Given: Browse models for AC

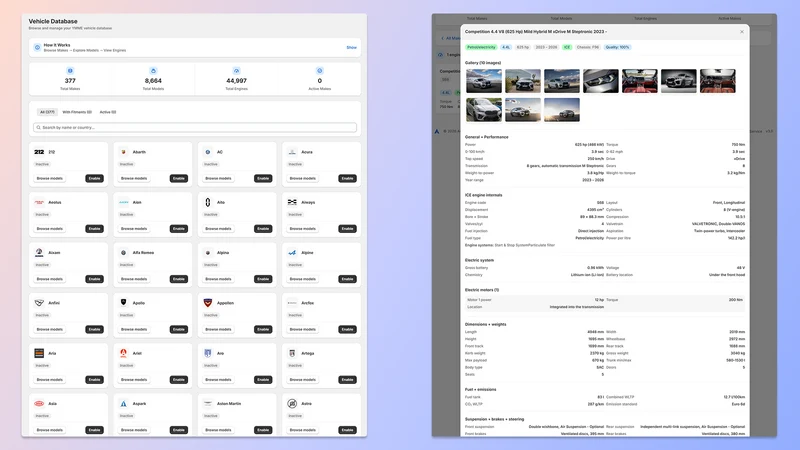Looking at the screenshot, I should click(218, 179).
